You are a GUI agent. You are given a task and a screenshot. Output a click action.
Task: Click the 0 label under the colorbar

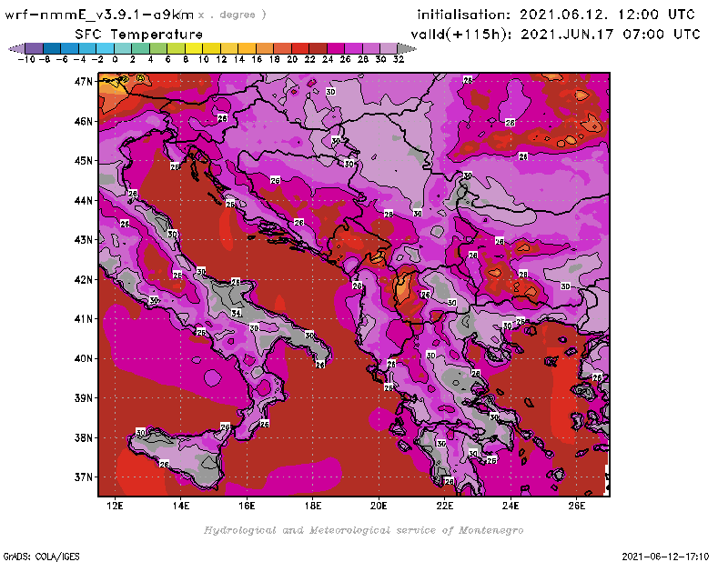[x=115, y=59]
